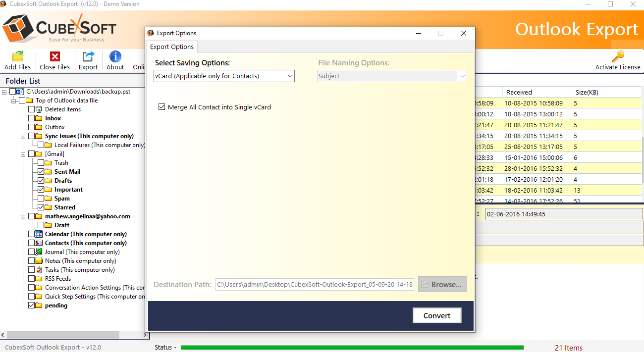Click the Close Files red X icon
This screenshot has width=644, height=352.
pyautogui.click(x=55, y=56)
